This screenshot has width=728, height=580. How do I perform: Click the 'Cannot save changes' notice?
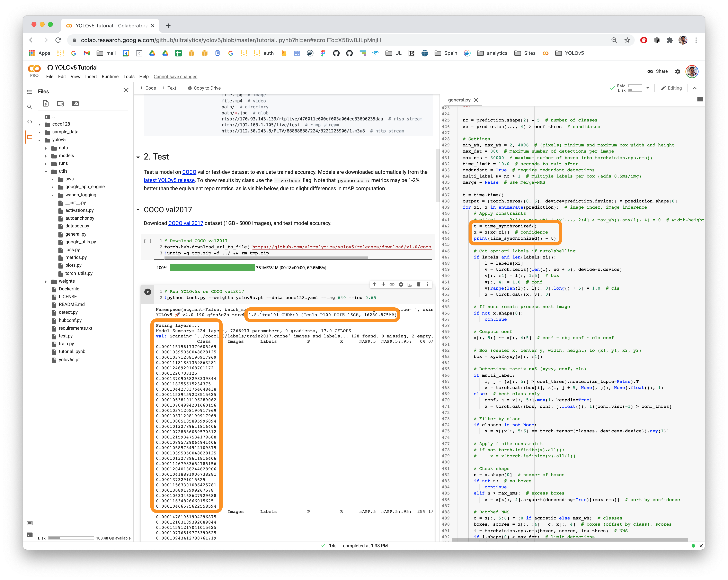click(x=175, y=77)
